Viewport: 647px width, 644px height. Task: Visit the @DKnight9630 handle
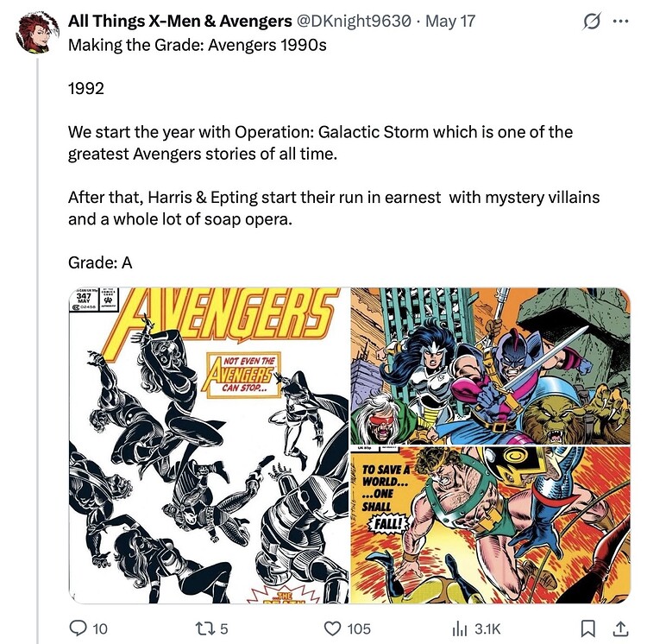click(354, 21)
